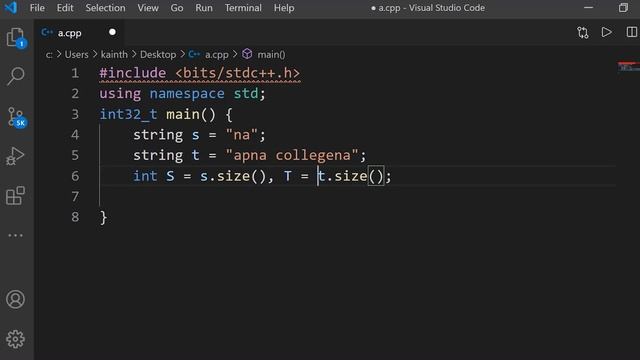Minimize the Visual Studio Code window
Image resolution: width=640 pixels, height=360 pixels.
588,8
